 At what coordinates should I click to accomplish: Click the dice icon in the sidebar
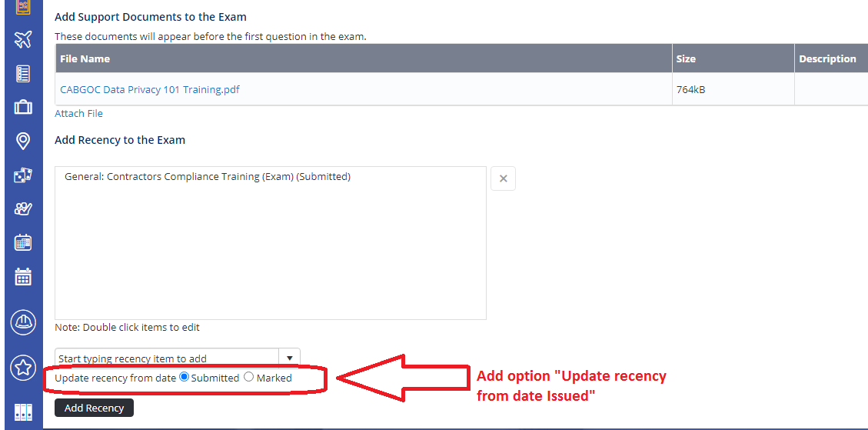tap(23, 175)
